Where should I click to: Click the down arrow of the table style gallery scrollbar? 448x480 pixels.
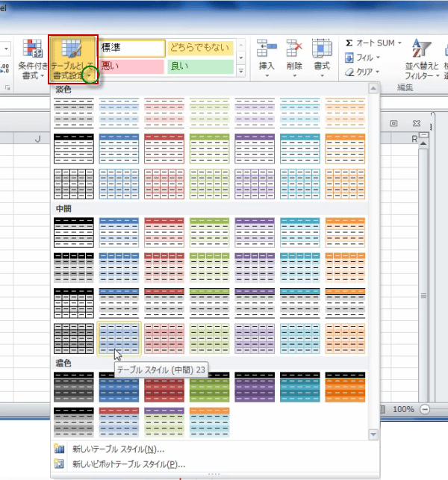coord(373,434)
